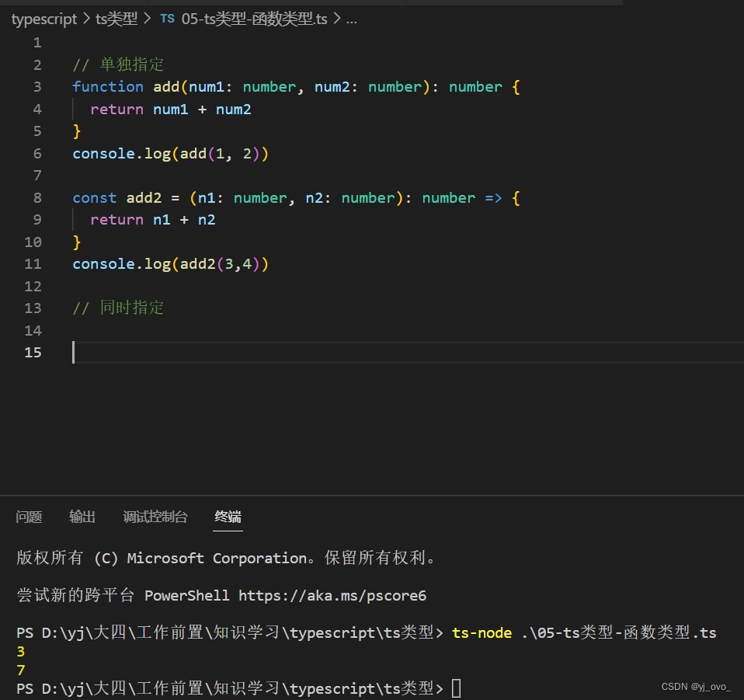This screenshot has height=700, width=744.
Task: Click line number 3 in the gutter
Action: point(37,86)
